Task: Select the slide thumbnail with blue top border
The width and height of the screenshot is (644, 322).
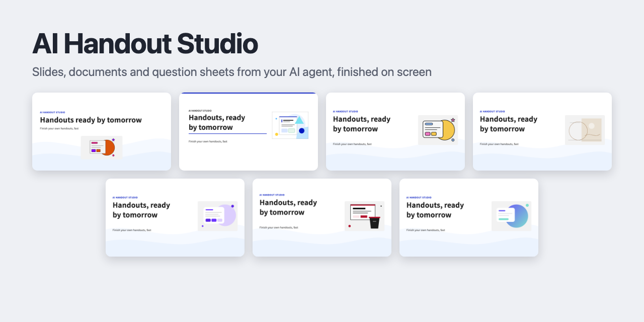Action: (249, 131)
